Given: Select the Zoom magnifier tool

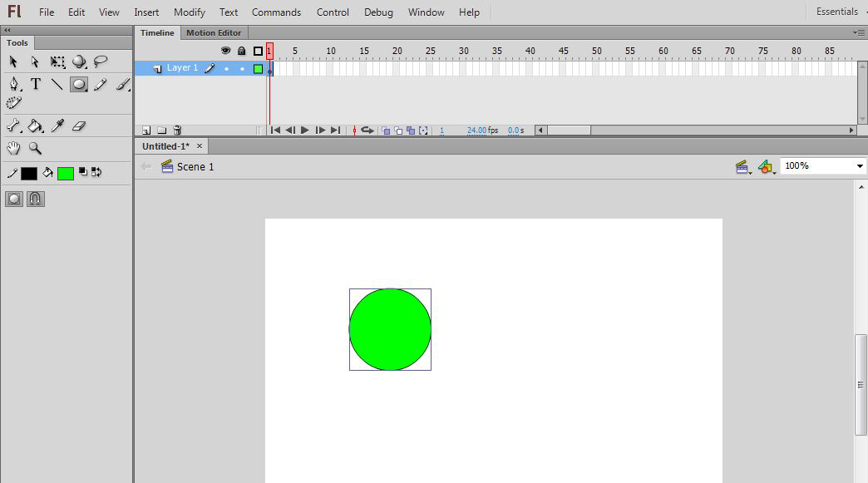Looking at the screenshot, I should 36,149.
